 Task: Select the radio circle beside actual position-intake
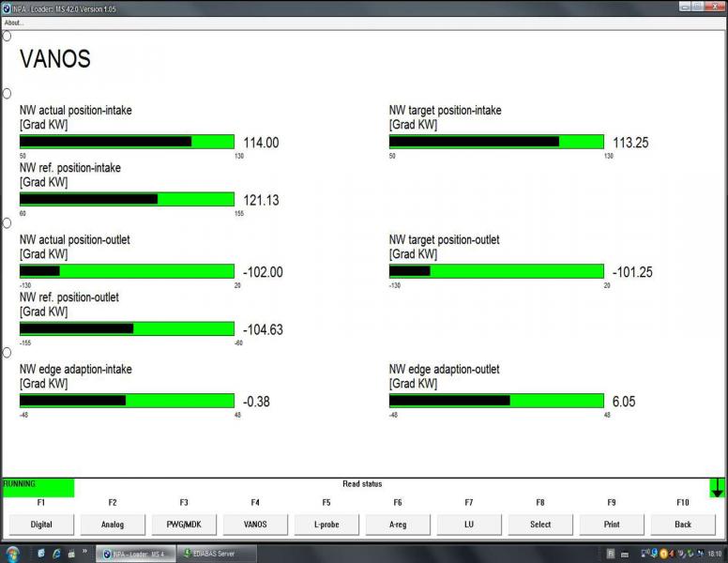tap(8, 94)
